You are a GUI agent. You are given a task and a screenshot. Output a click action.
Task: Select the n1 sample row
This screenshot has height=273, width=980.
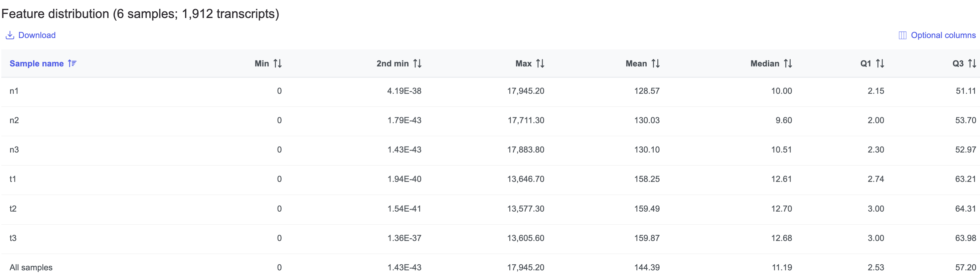point(14,91)
